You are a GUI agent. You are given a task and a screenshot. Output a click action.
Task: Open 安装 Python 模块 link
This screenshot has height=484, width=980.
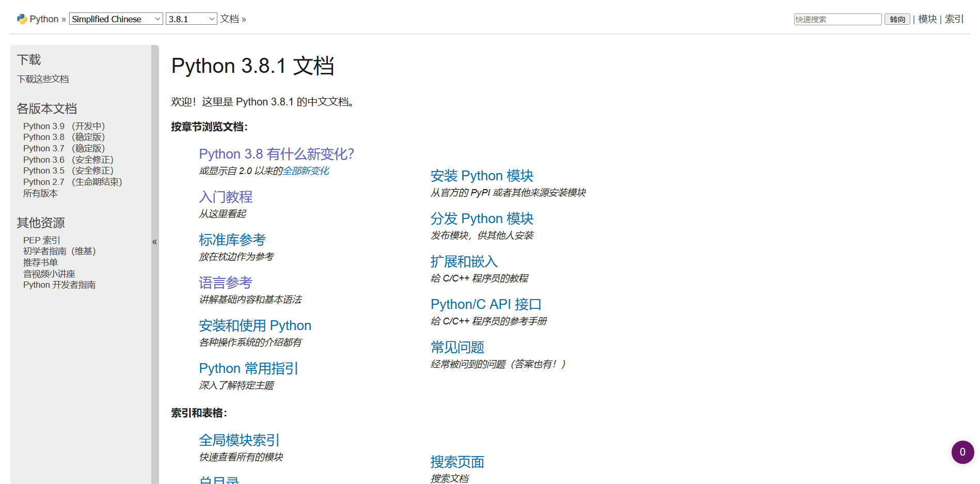(x=482, y=176)
